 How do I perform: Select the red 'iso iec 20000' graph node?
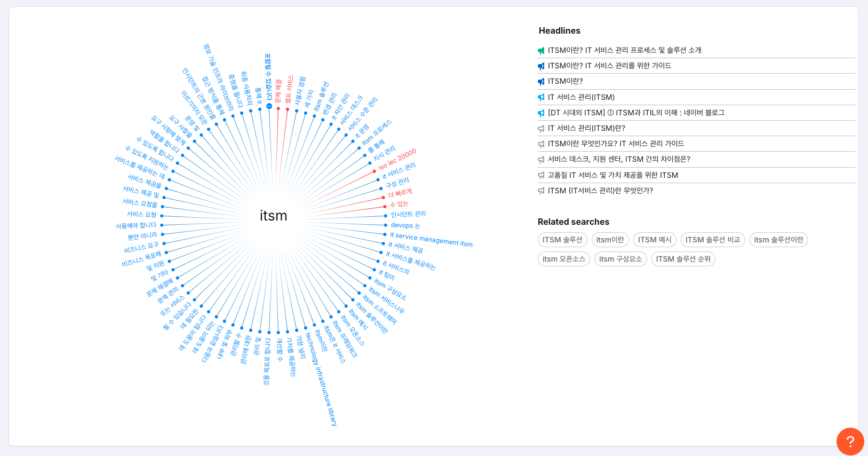pos(397,160)
